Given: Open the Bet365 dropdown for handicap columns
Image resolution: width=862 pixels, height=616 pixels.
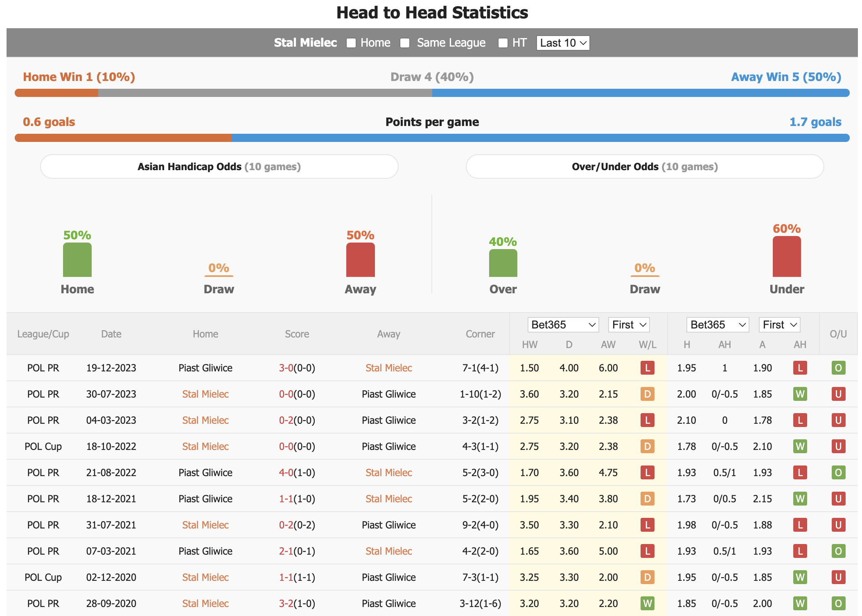Looking at the screenshot, I should tap(718, 325).
